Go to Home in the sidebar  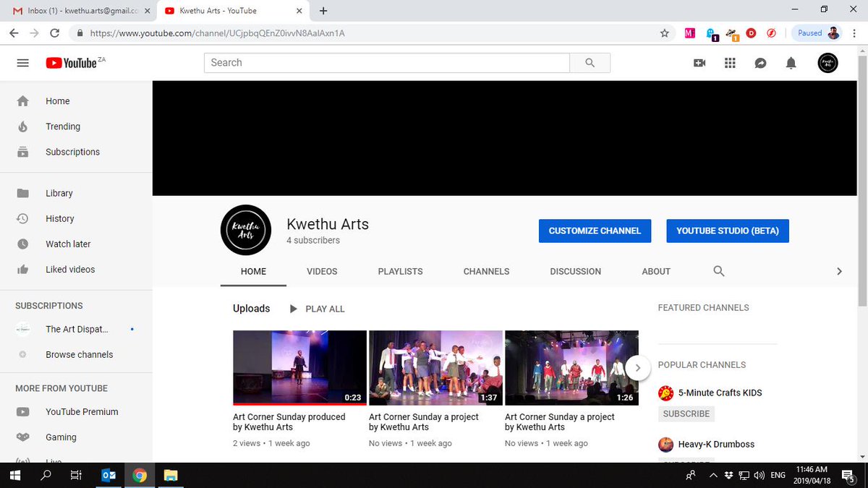pyautogui.click(x=76, y=101)
